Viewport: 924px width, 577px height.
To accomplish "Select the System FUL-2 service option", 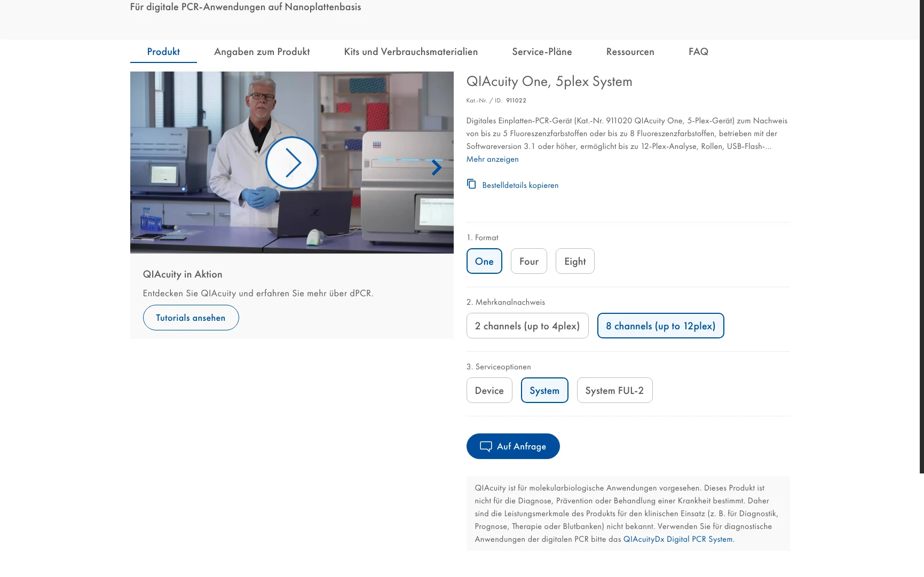I will [614, 390].
